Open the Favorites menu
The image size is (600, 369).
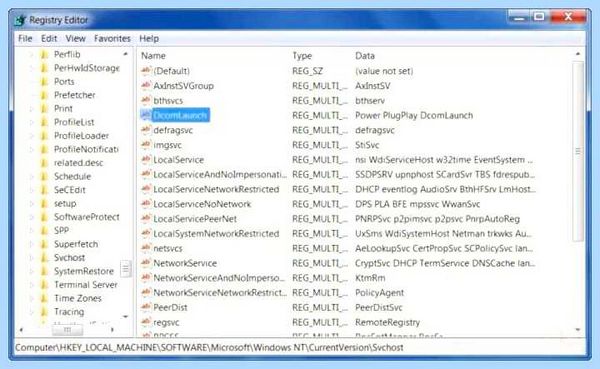pos(112,39)
